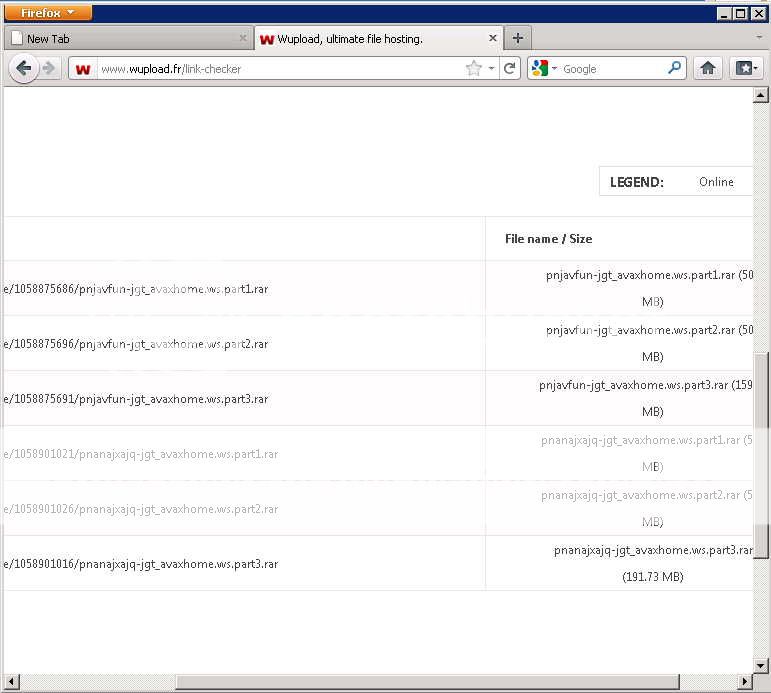Image resolution: width=771 pixels, height=693 pixels.
Task: Open the URL history dropdown arrow
Action: pos(491,69)
